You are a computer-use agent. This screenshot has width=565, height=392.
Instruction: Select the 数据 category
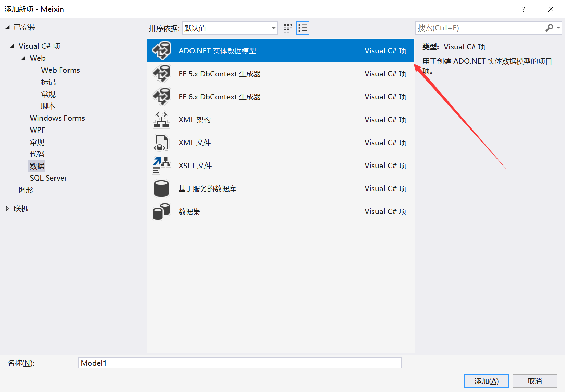point(37,166)
